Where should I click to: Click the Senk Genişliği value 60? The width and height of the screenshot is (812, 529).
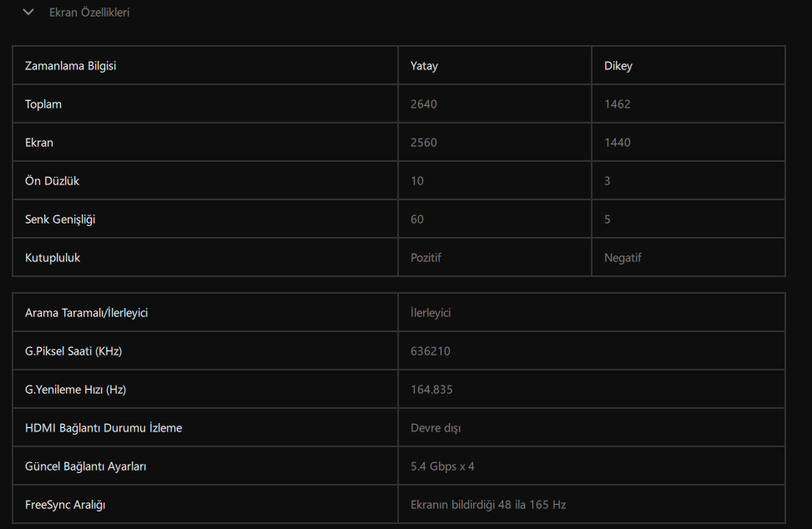417,219
